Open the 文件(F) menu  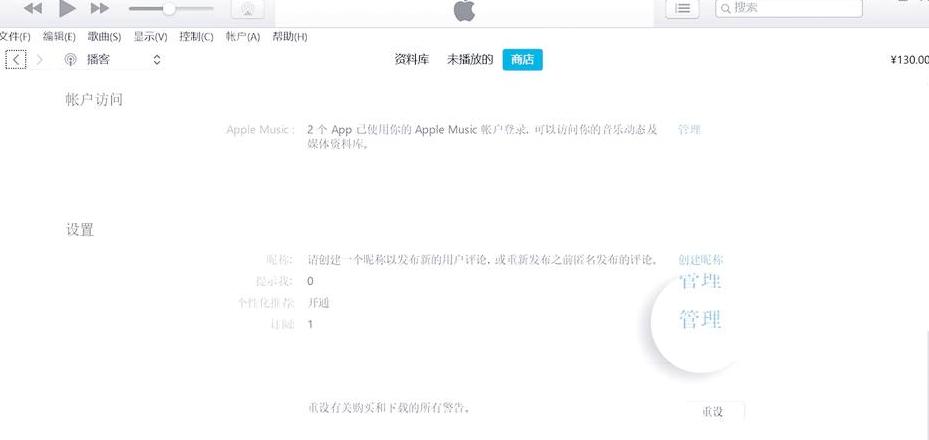pyautogui.click(x=15, y=37)
